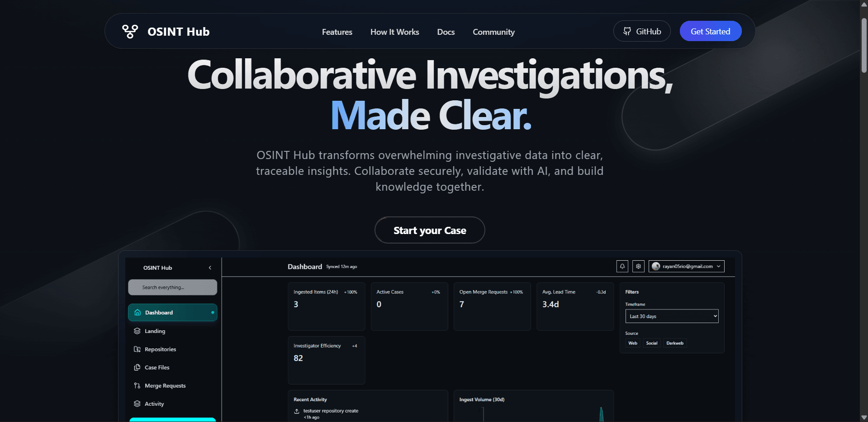Click the Search everything field
868x422 pixels.
point(172,287)
